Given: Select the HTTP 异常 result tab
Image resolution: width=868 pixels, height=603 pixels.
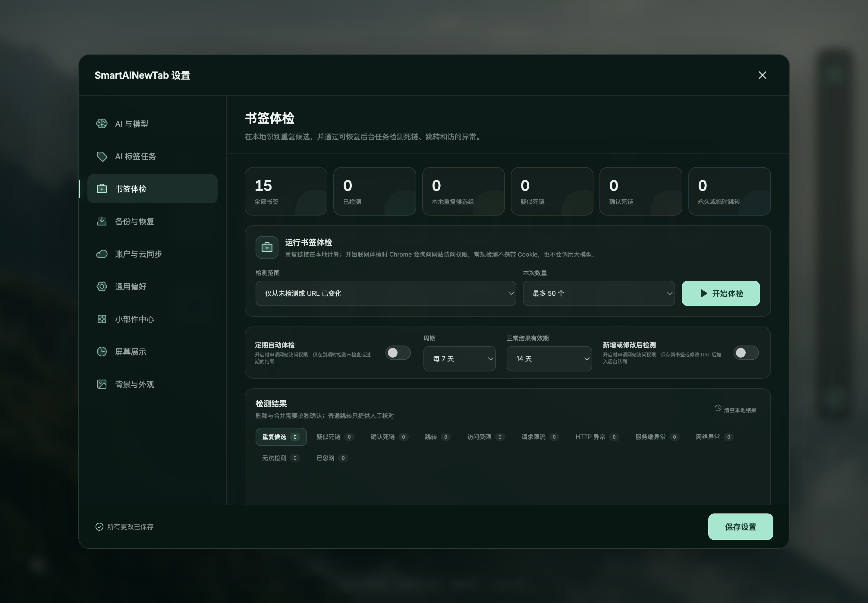Looking at the screenshot, I should tap(597, 437).
